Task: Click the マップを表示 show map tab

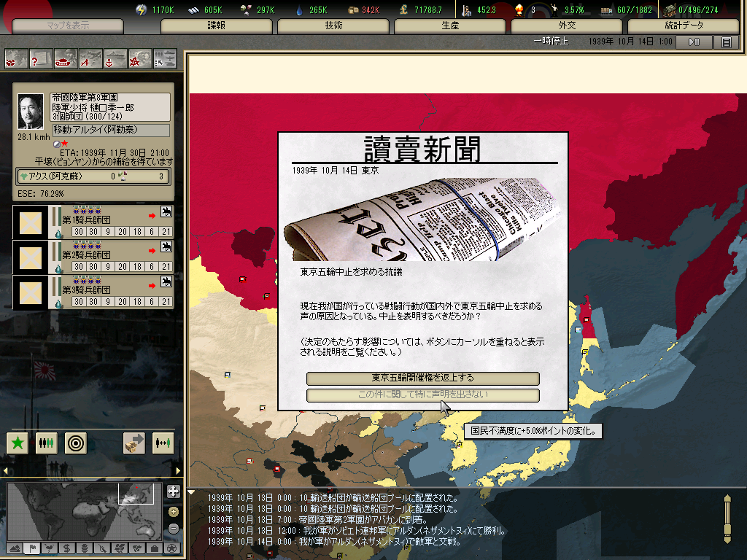Action: pyautogui.click(x=68, y=26)
